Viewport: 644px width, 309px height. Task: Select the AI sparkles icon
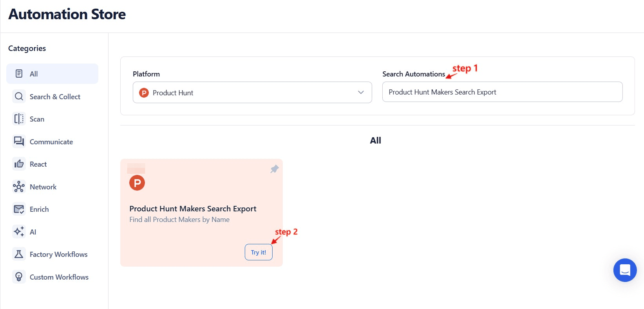(19, 232)
